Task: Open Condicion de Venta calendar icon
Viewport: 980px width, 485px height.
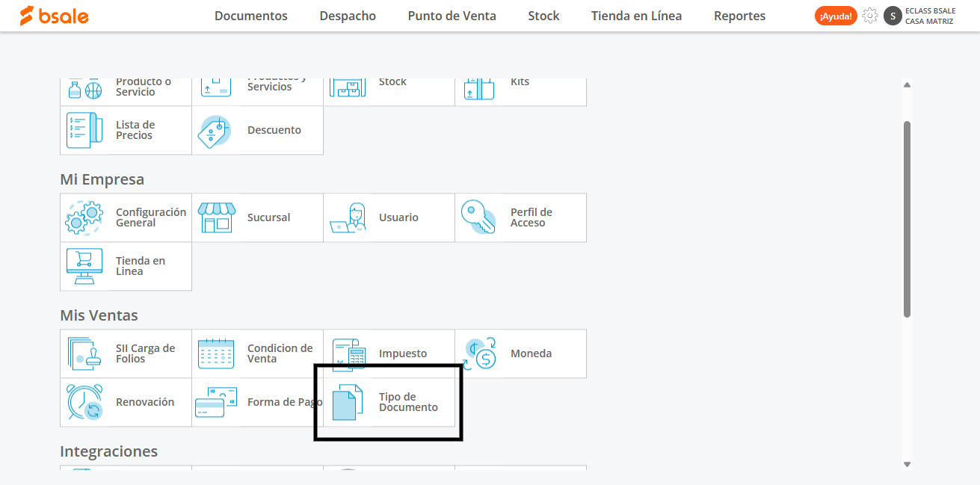Action: [216, 353]
